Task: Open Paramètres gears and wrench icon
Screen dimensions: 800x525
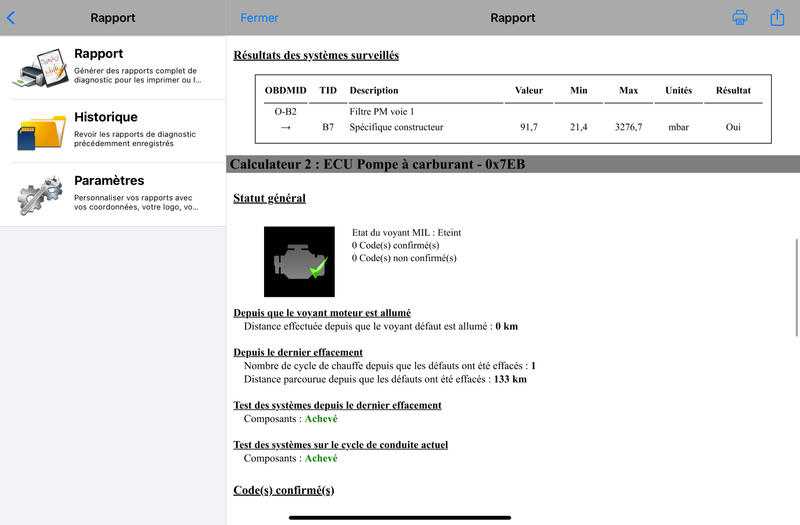Action: 40,195
